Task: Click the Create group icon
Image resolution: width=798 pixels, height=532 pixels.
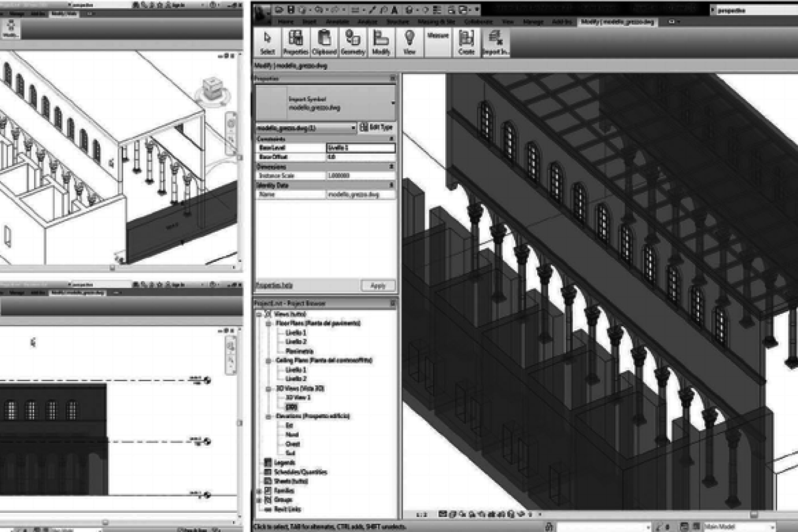Action: pyautogui.click(x=466, y=42)
